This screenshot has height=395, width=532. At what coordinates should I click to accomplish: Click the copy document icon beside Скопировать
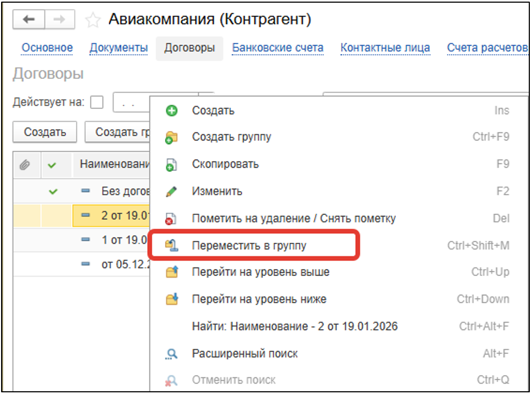171,165
